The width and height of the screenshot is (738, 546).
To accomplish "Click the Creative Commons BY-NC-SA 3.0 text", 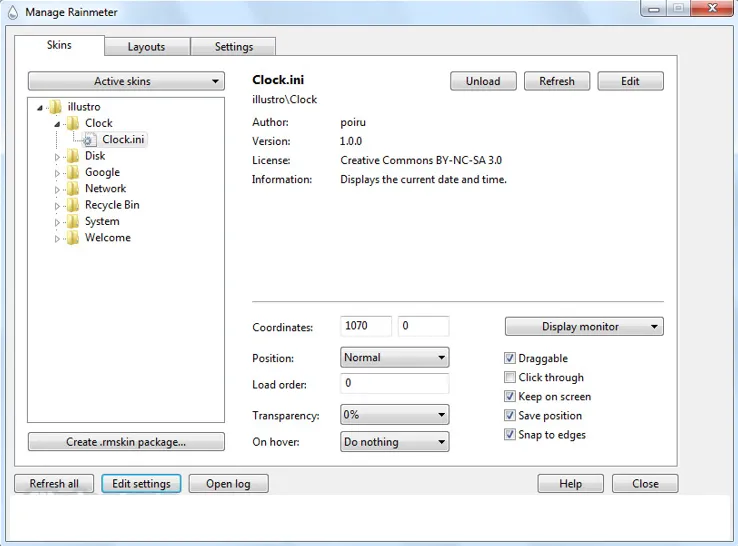I will [x=421, y=160].
